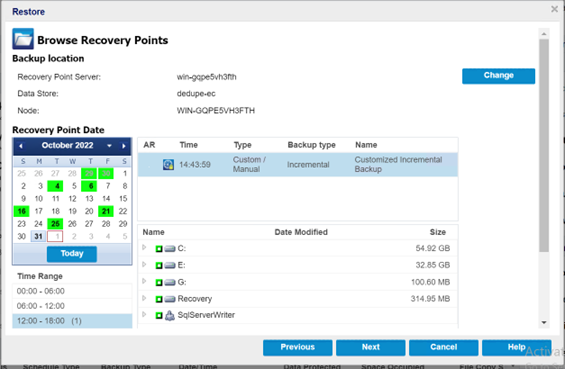
Task: Toggle the selection box for SqlServerWriter
Action: click(159, 315)
